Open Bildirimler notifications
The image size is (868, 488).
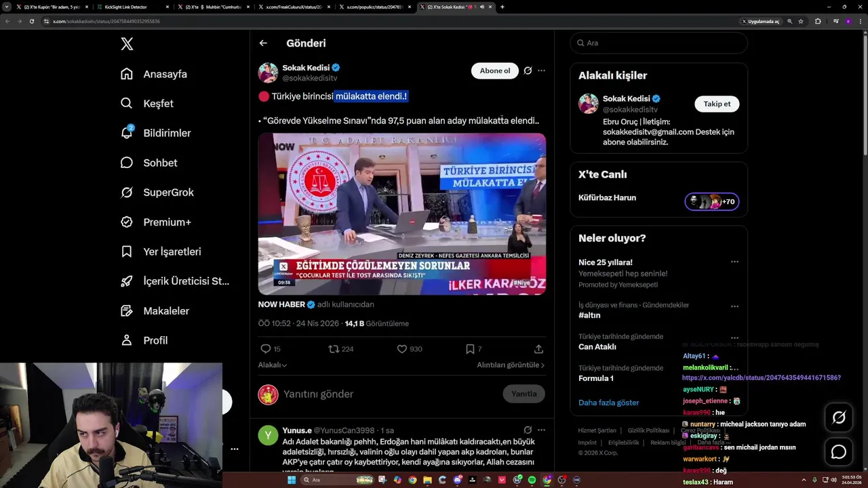click(155, 133)
